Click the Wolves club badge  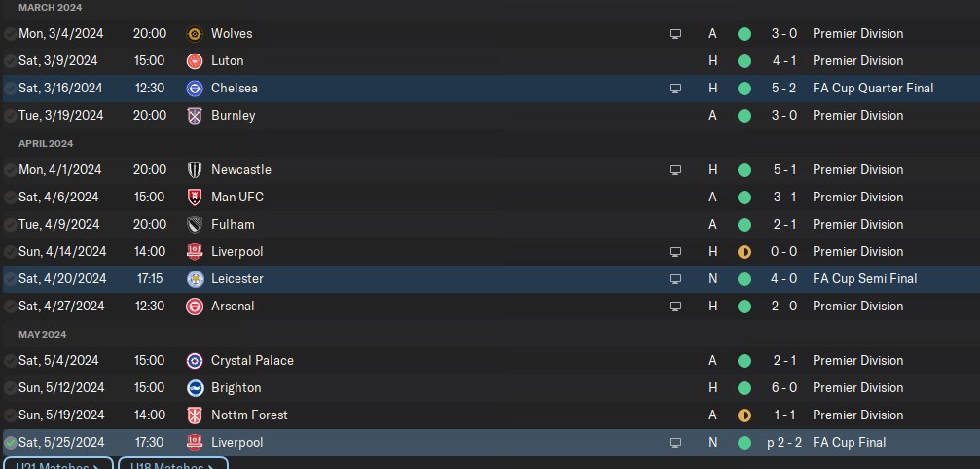coord(194,34)
